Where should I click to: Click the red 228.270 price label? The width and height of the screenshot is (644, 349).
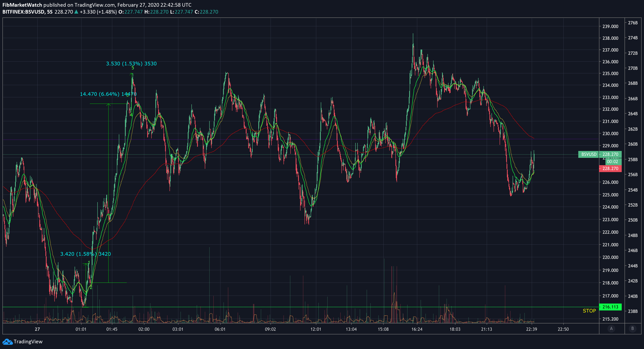tap(610, 169)
